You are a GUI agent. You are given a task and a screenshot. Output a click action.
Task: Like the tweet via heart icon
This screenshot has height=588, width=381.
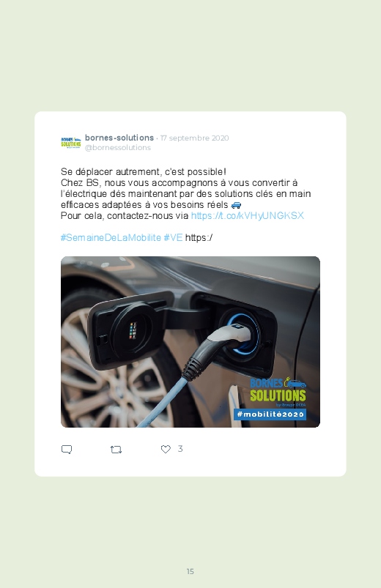pos(166,449)
